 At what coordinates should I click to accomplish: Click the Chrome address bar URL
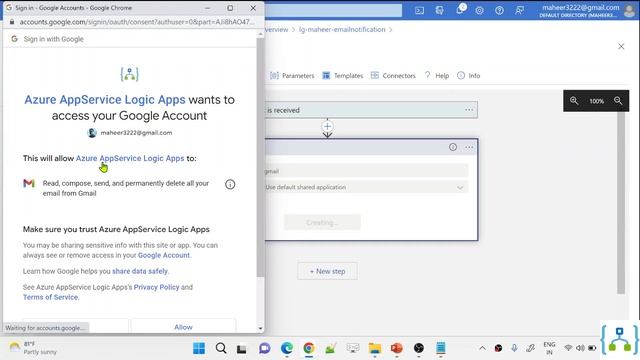coord(137,22)
